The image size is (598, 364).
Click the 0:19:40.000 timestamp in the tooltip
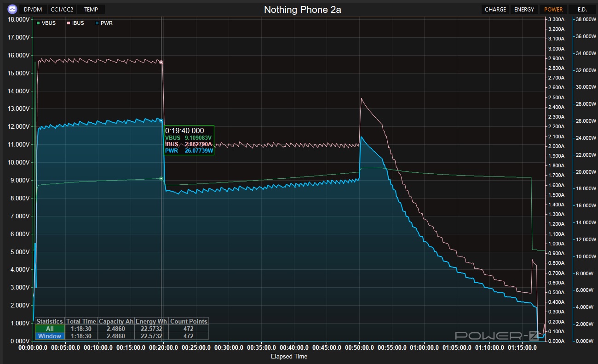(184, 131)
